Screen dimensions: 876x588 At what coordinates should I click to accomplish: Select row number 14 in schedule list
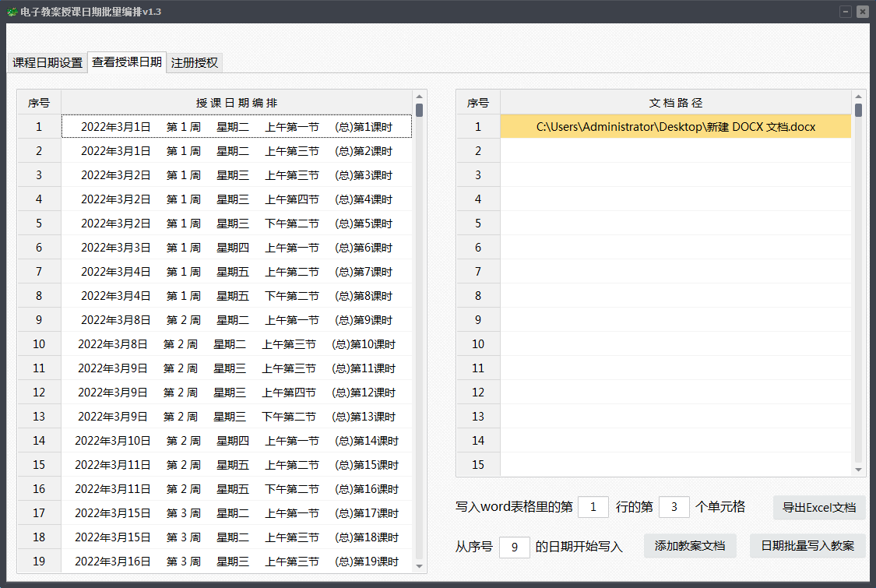point(39,441)
